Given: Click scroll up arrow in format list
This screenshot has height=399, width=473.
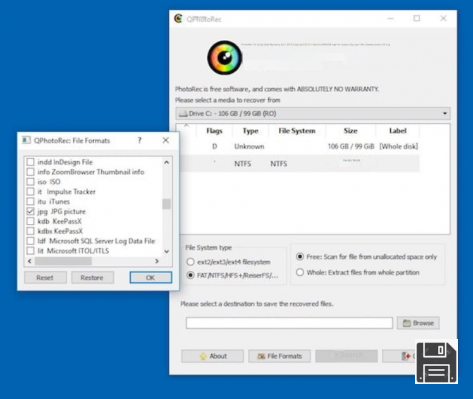Looking at the screenshot, I should pos(167,162).
